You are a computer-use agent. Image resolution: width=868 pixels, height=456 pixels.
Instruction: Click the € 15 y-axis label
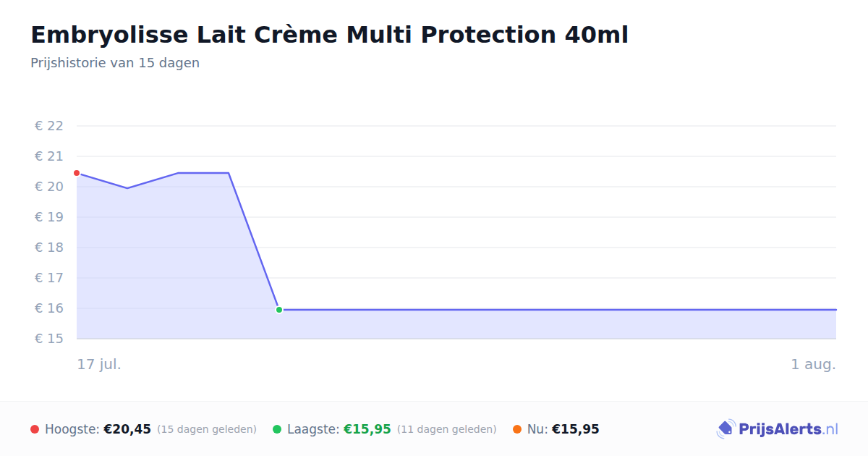49,339
